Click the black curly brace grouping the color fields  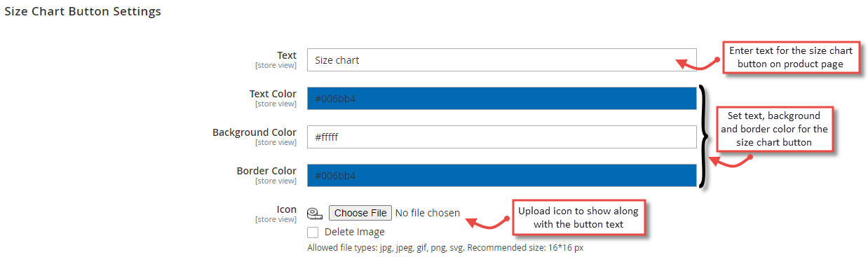(x=703, y=137)
